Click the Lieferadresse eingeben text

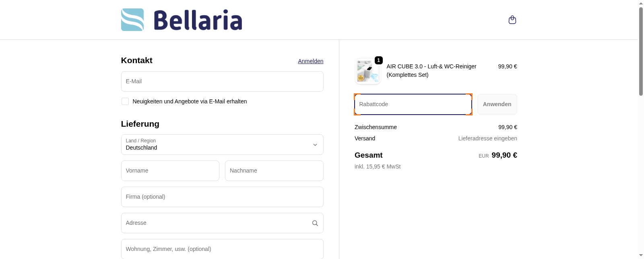487,138
